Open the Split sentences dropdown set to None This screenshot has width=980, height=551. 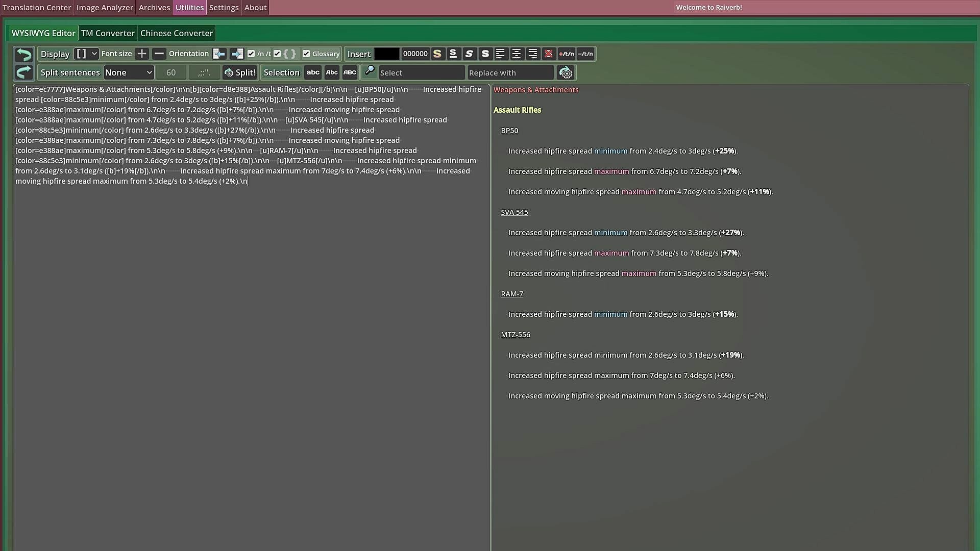[129, 72]
